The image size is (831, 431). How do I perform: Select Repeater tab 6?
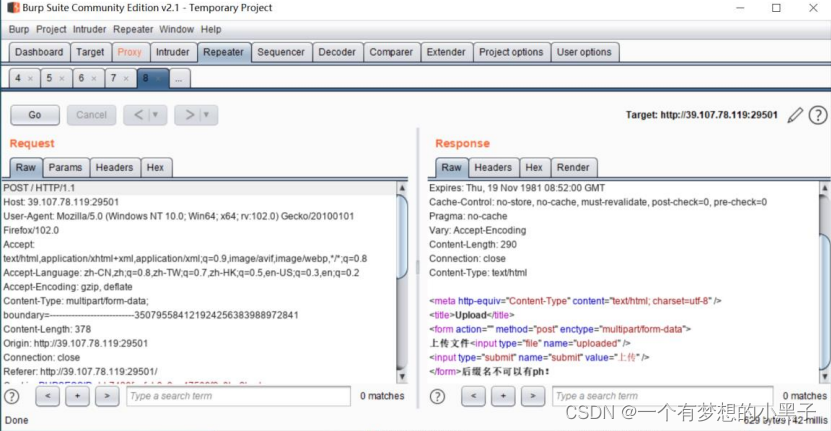[81, 78]
